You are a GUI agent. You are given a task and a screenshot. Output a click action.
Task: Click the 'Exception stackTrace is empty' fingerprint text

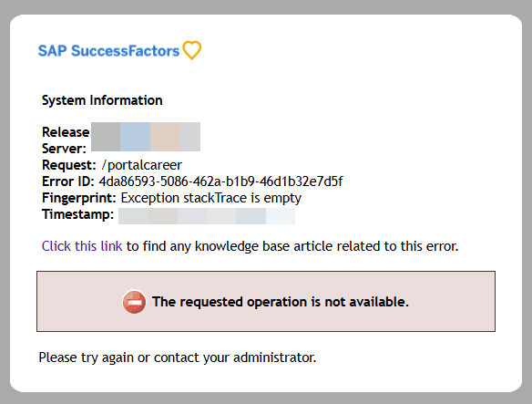point(211,198)
